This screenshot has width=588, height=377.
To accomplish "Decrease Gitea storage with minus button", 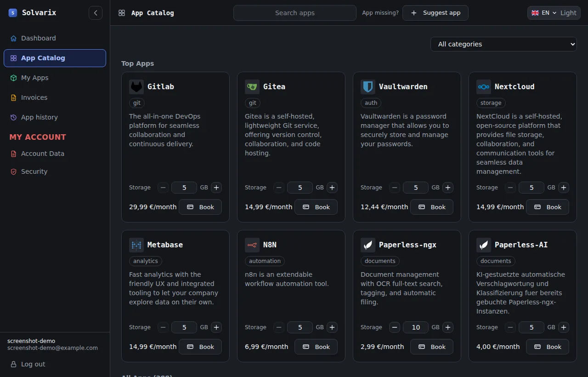I will pyautogui.click(x=279, y=188).
